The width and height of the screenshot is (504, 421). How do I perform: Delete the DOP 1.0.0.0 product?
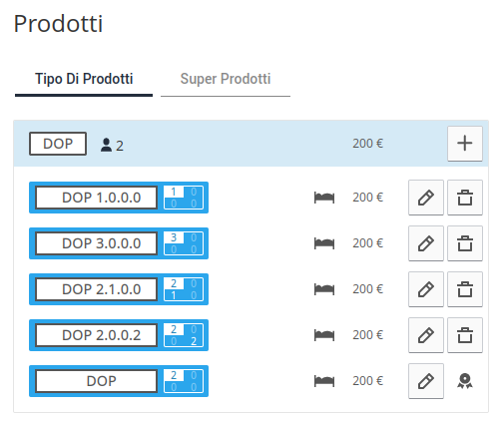(465, 198)
